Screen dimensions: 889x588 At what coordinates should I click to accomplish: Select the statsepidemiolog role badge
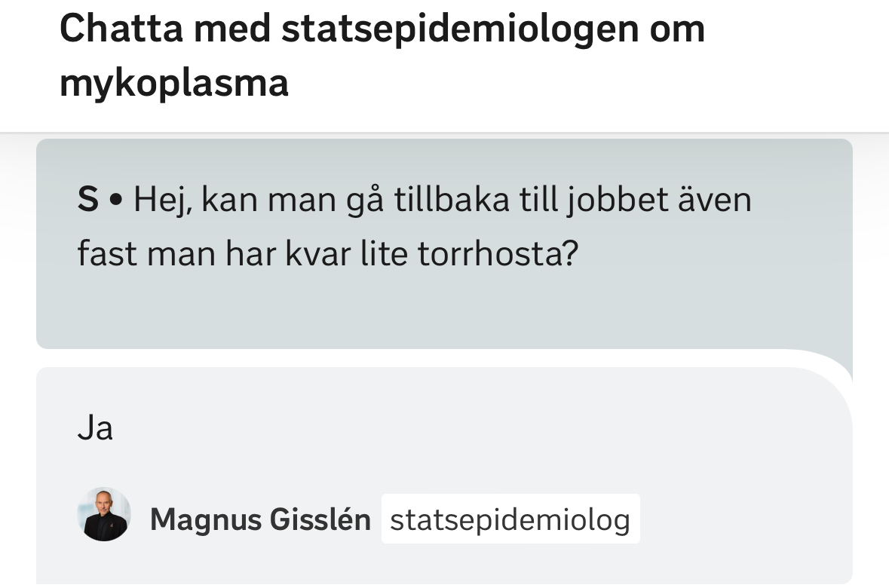tap(510, 519)
